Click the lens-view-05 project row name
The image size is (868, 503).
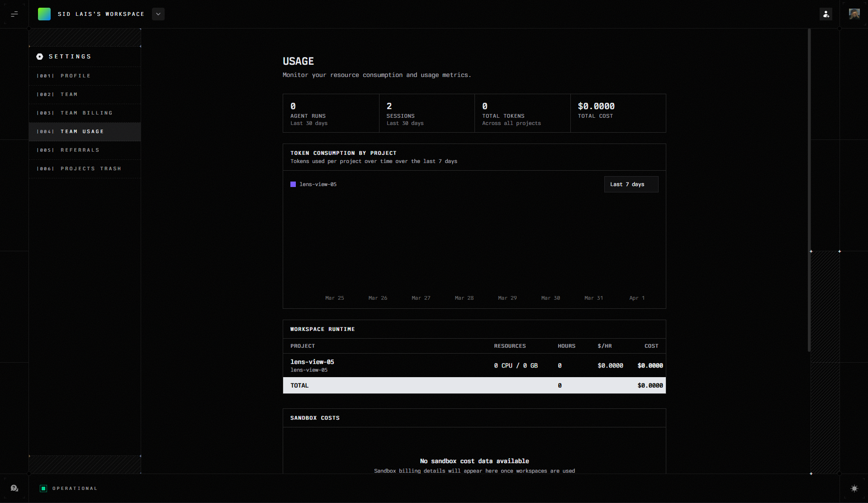pyautogui.click(x=312, y=362)
